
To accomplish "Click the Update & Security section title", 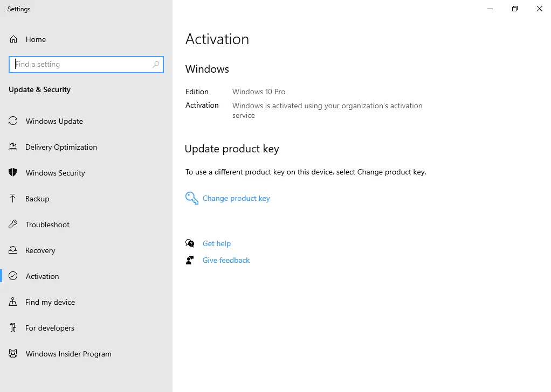I will point(40,89).
